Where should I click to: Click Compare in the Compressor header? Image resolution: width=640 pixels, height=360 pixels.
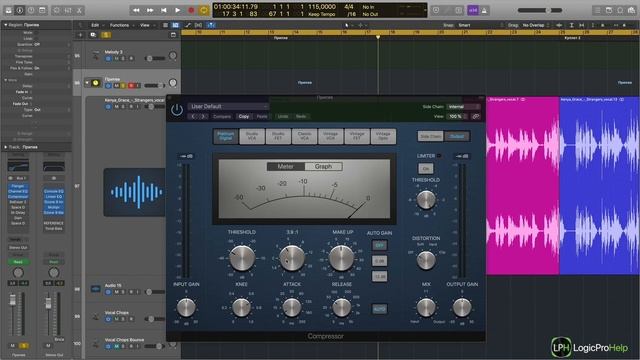[222, 117]
